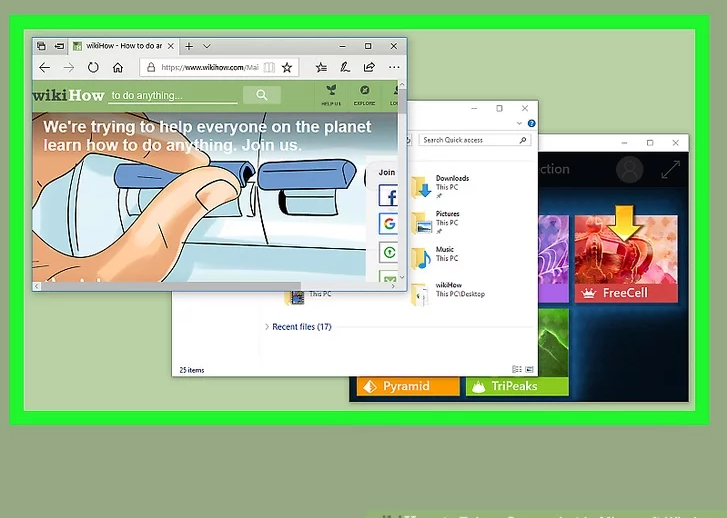Open the FreeCell game tile
Screen dimensions: 727x518
(626, 258)
